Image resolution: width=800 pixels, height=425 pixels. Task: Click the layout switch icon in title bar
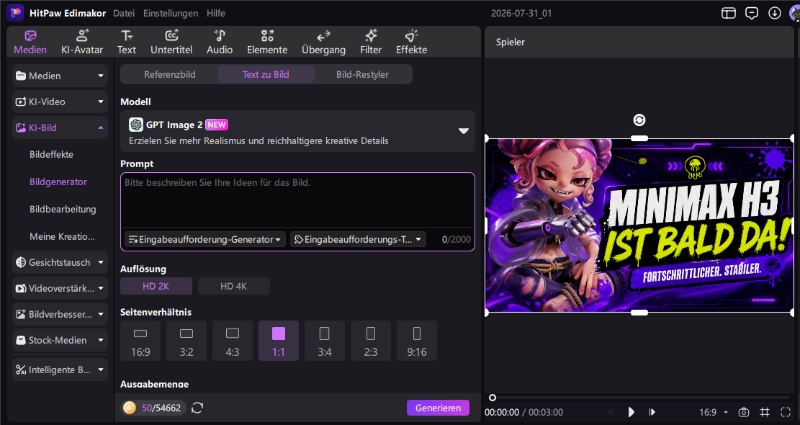click(728, 13)
